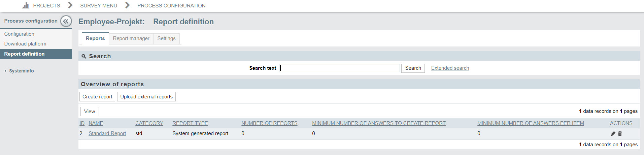Screen dimensions: 644x155
Task: Open PROCESS CONFIGURATION breadcrumb
Action: click(171, 5)
